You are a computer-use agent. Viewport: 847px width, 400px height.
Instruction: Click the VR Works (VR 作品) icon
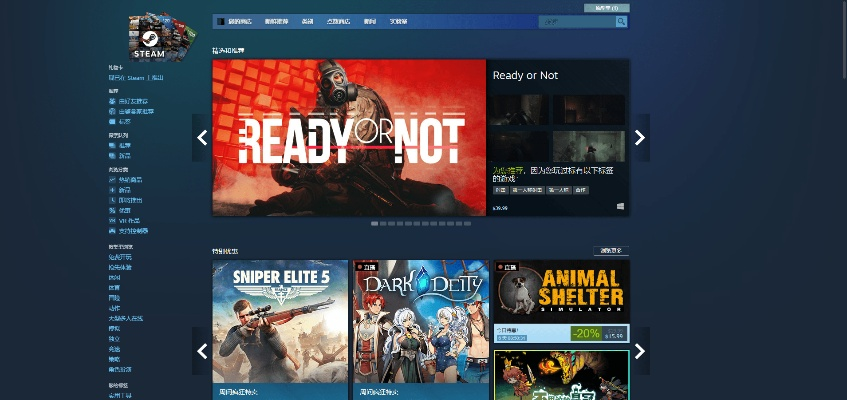pyautogui.click(x=112, y=221)
